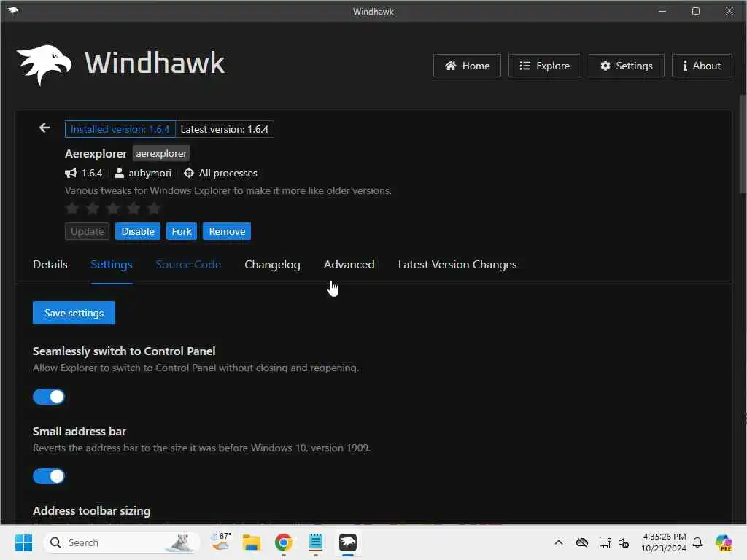Switch to the Advanced tab

(x=349, y=265)
